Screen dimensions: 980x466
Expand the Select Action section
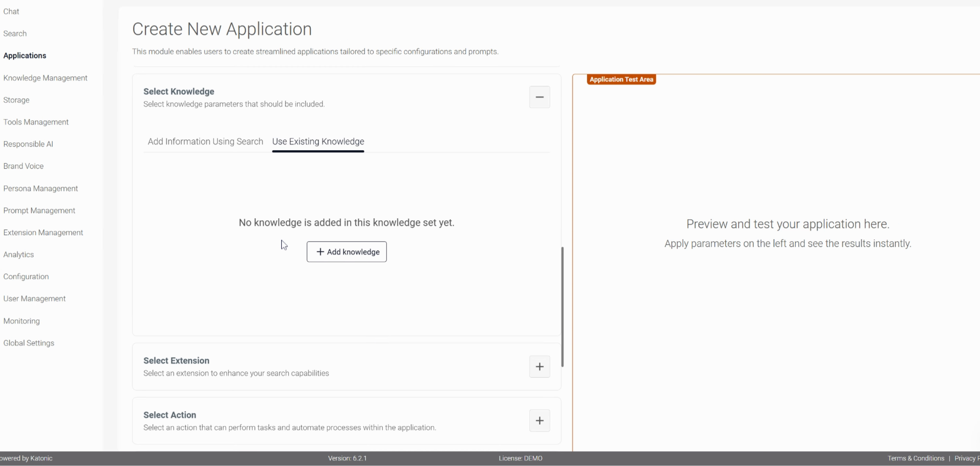[540, 421]
